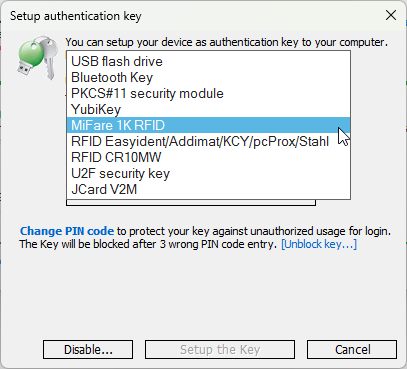Select JCard V2M from the device list
This screenshot has height=369, width=407.
[x=208, y=189]
